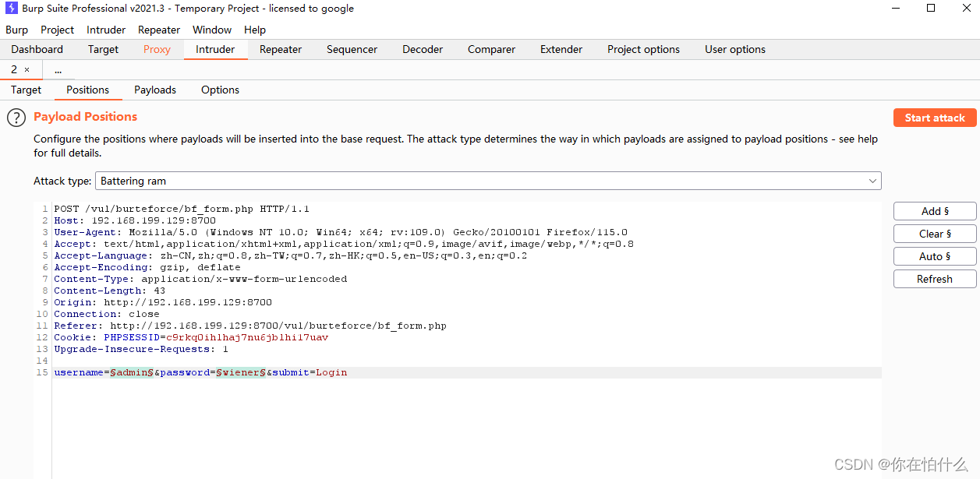Click the Start attack button
This screenshot has height=479, width=980.
(935, 118)
